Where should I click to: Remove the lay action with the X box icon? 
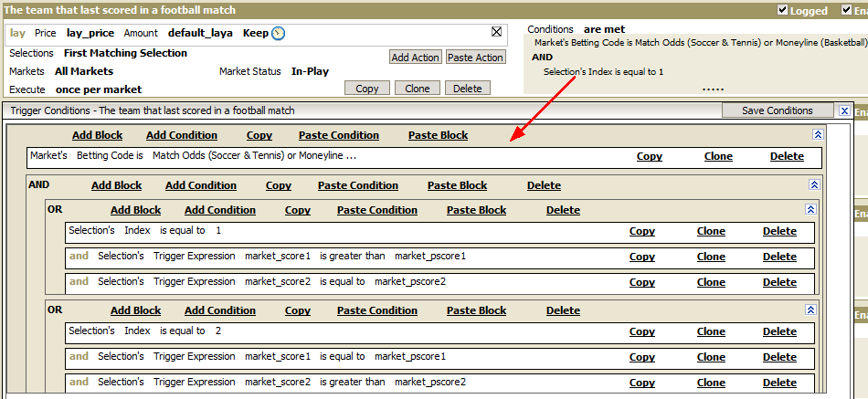[496, 32]
